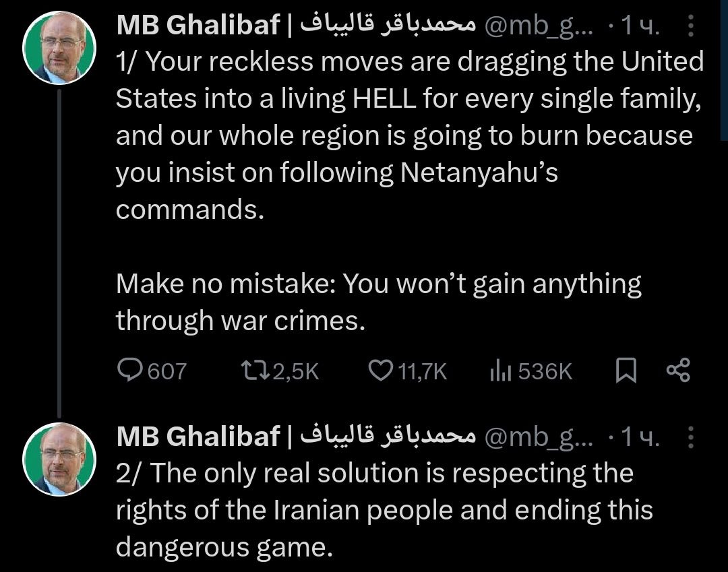The image size is (728, 572).
Task: Share the first post via share icon
Action: [677, 370]
